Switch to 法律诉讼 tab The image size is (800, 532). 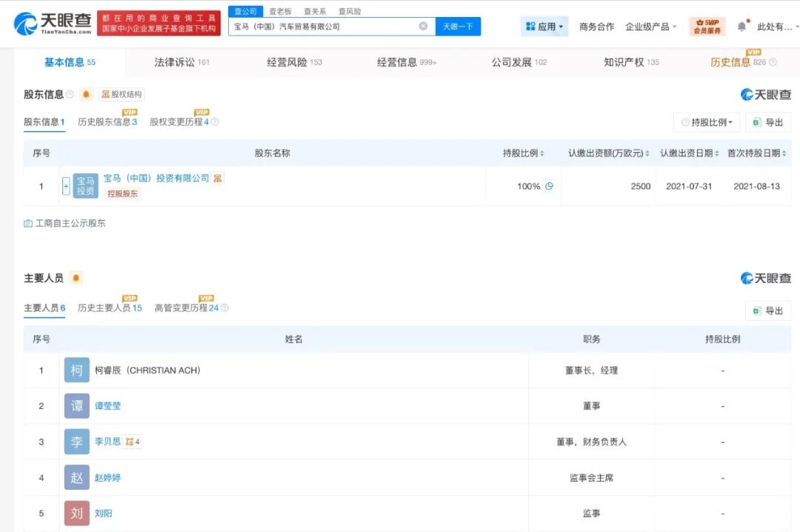click(x=181, y=62)
